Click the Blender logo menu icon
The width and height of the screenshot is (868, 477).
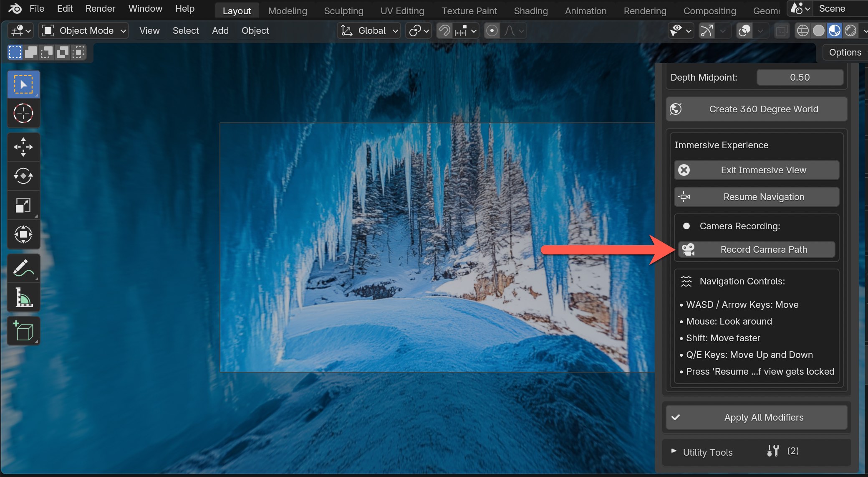pyautogui.click(x=15, y=8)
